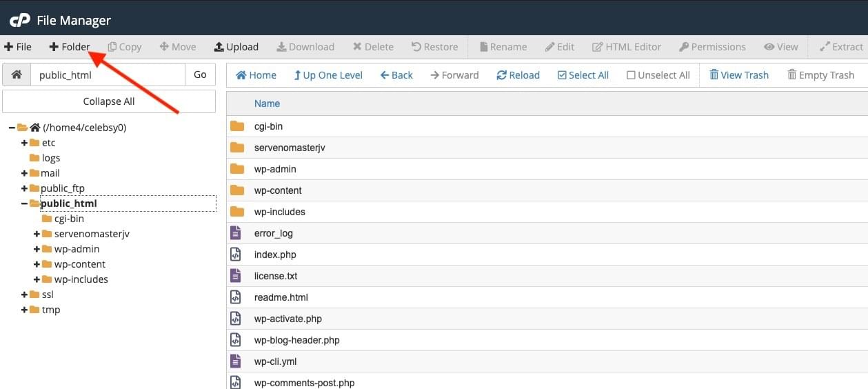Create a new folder with + Folder
The image size is (868, 389).
point(70,47)
